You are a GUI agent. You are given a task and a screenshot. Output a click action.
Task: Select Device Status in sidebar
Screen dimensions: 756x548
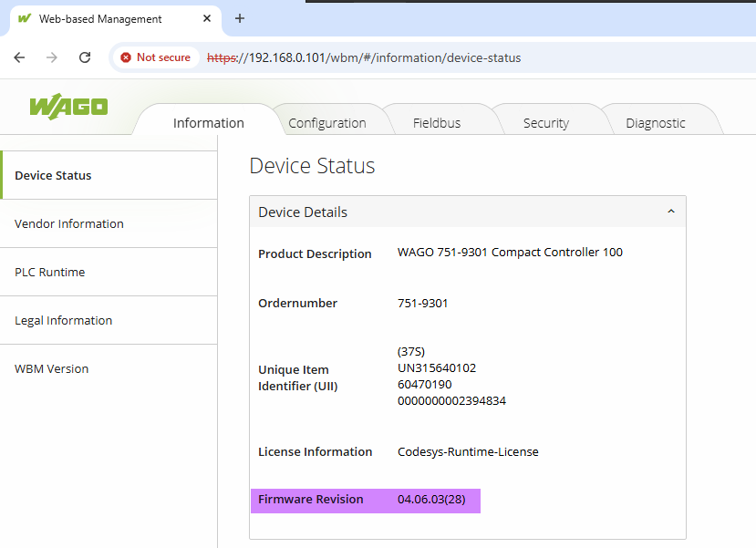click(x=53, y=175)
